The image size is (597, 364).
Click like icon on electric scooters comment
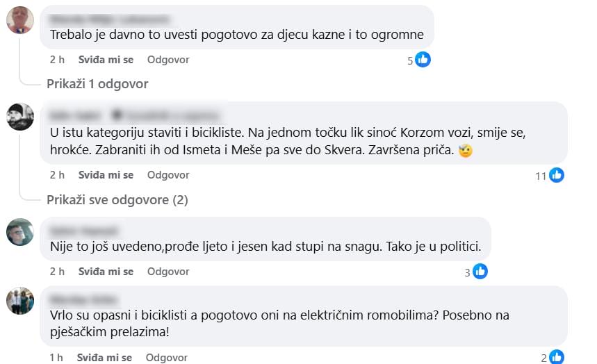point(557,358)
